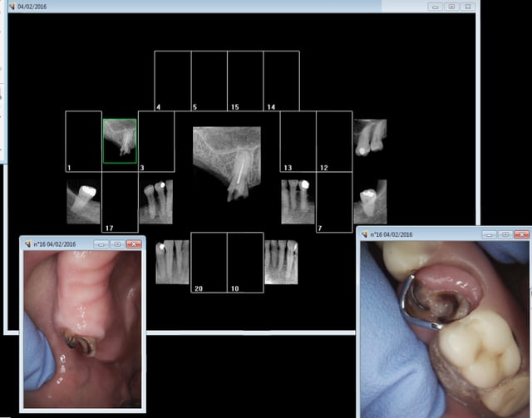Click empty slot labeled 14

click(282, 81)
